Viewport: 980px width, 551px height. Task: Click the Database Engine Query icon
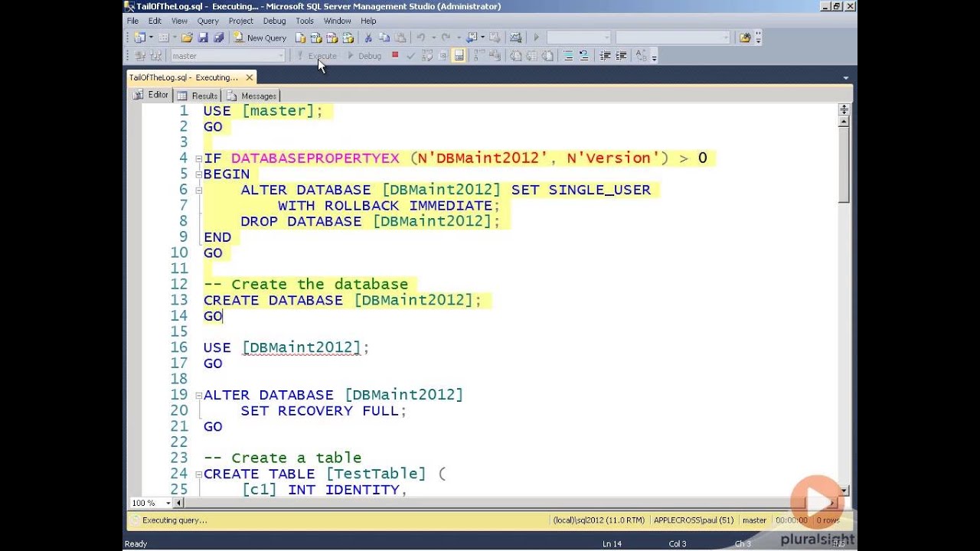click(x=301, y=37)
